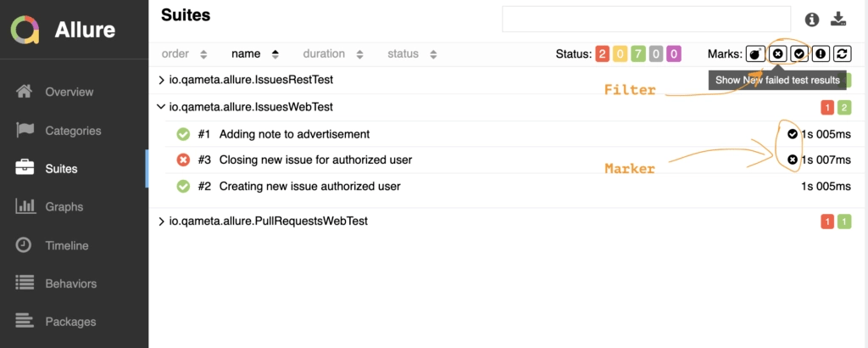Collapse the io.qameta.allure.IssuesWebTest suite
This screenshot has width=868, height=348.
pyautogui.click(x=162, y=107)
